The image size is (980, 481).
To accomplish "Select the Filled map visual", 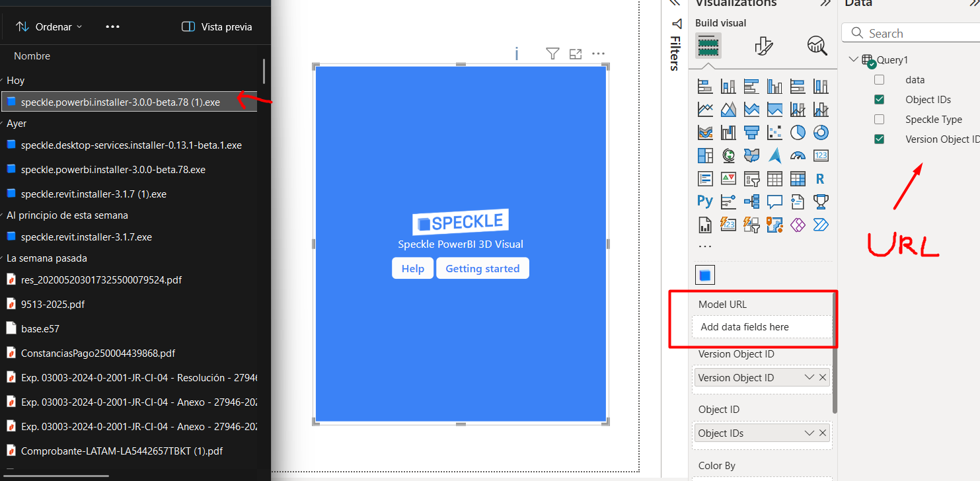I will point(751,155).
